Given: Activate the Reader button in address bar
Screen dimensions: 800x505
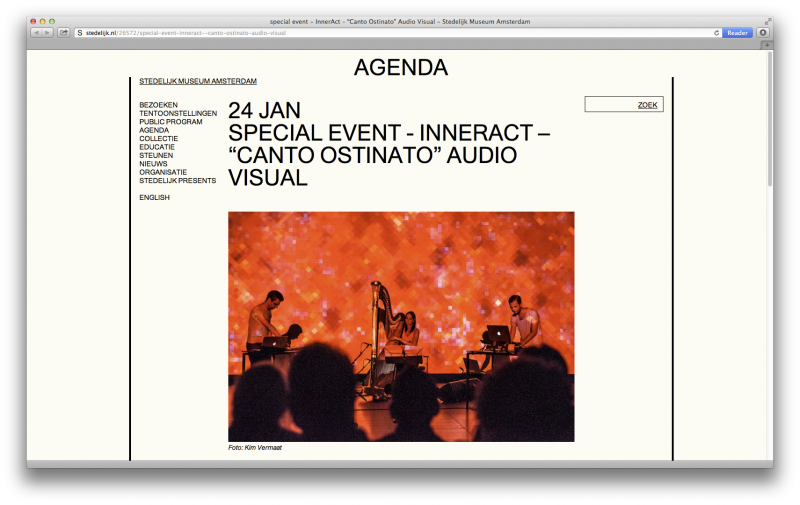Looking at the screenshot, I should pyautogui.click(x=737, y=33).
